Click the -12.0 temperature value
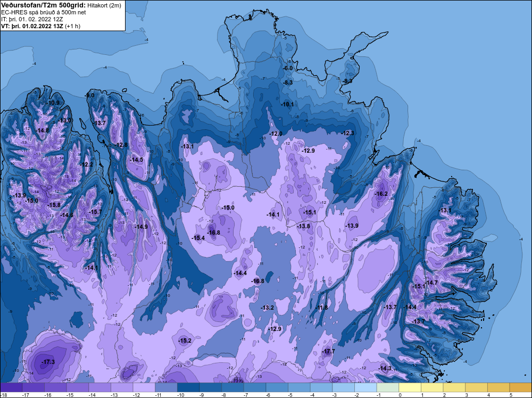 pos(276,134)
